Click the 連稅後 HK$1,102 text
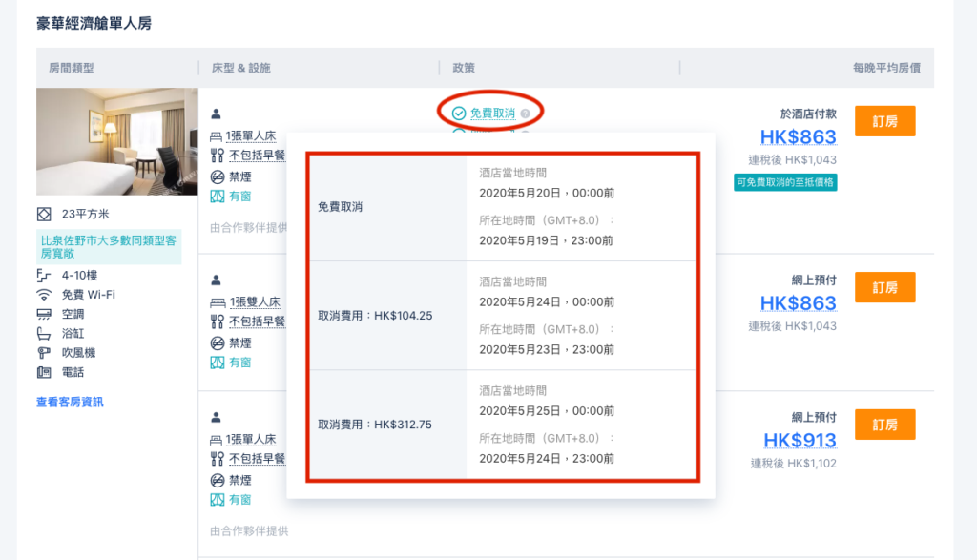Screen dimensions: 977x560 tap(794, 464)
